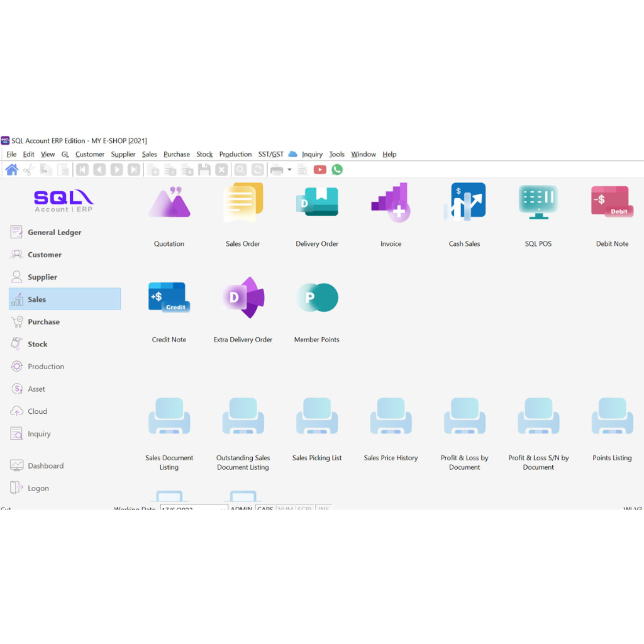
Task: Select Cloud in the sidebar
Action: [x=65, y=411]
